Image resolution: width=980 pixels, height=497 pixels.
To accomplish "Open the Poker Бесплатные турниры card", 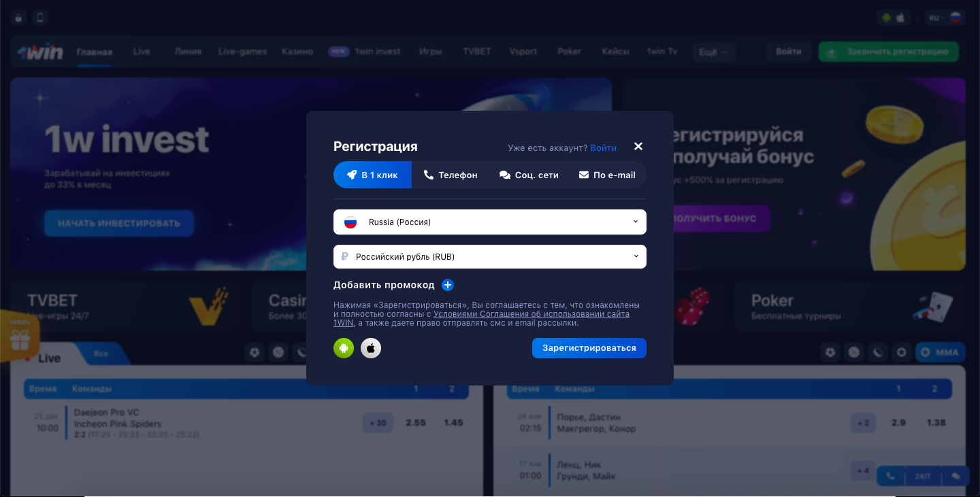I will [x=849, y=307].
